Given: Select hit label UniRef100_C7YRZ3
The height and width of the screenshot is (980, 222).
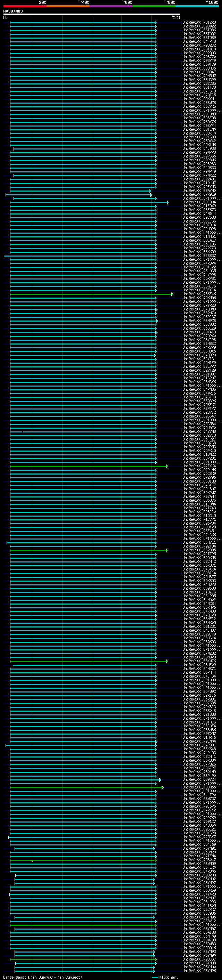Looking at the screenshot, I should [x=199, y=306].
